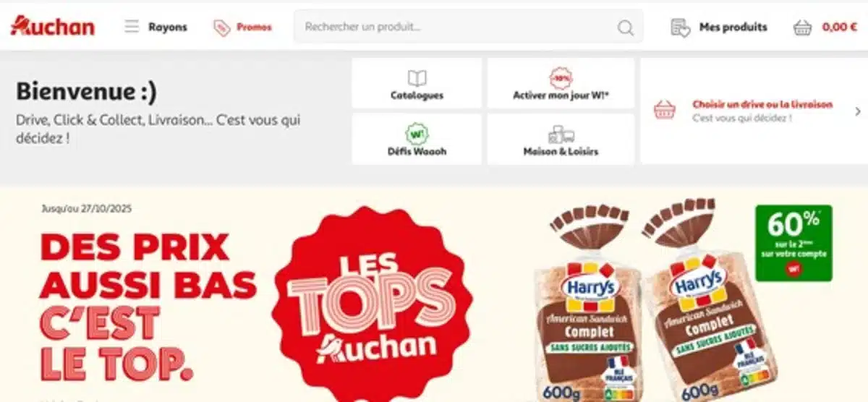Click the Auchan logo
The image size is (868, 402).
click(x=52, y=27)
